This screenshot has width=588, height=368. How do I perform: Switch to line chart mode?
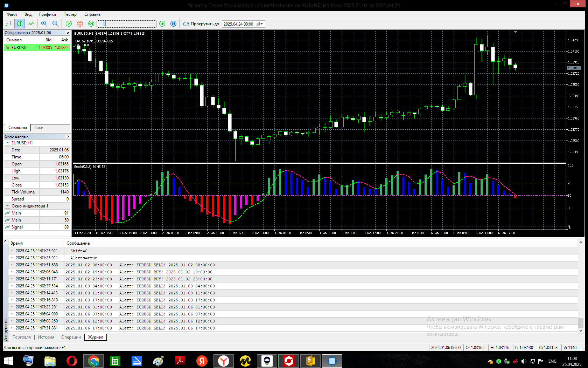pyautogui.click(x=31, y=24)
